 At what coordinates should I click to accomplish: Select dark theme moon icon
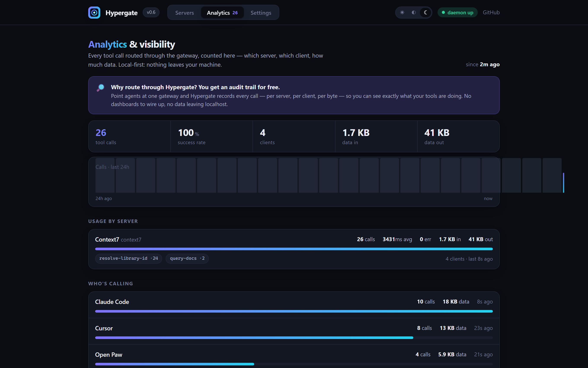pos(425,12)
